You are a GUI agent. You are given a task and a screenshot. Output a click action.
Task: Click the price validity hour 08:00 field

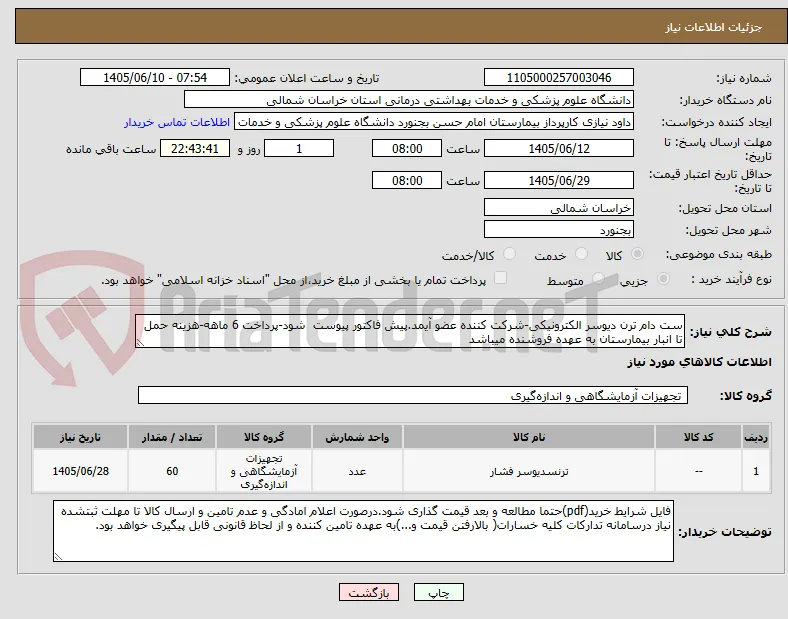point(407,180)
